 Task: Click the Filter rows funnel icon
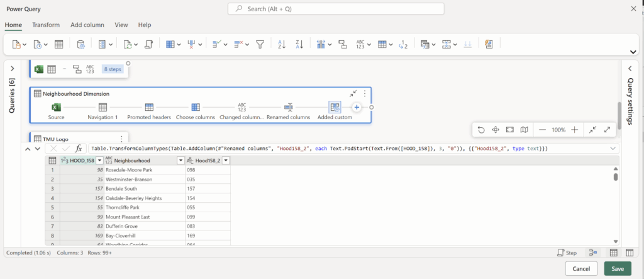click(260, 45)
